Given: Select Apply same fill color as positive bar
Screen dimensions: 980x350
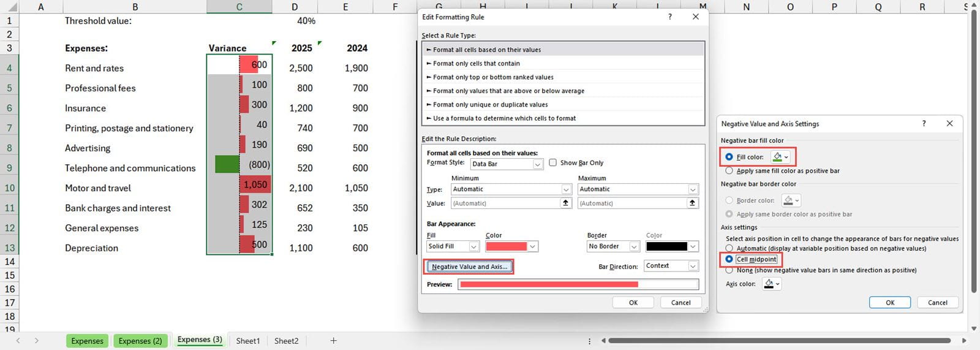Looking at the screenshot, I should (x=729, y=171).
